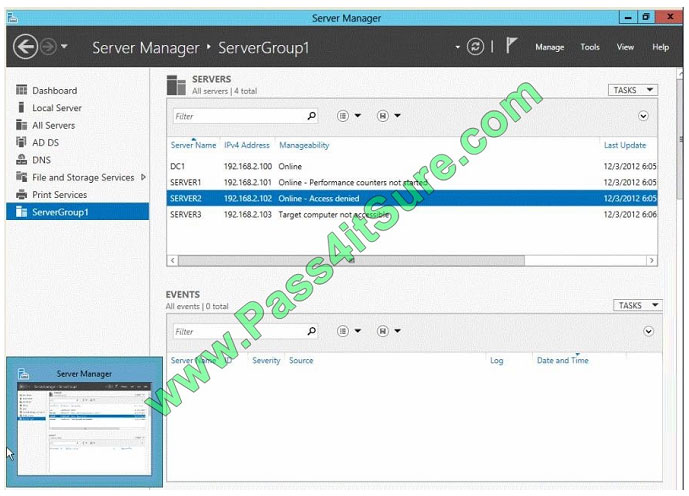Select the SERVER1 server row

point(412,182)
